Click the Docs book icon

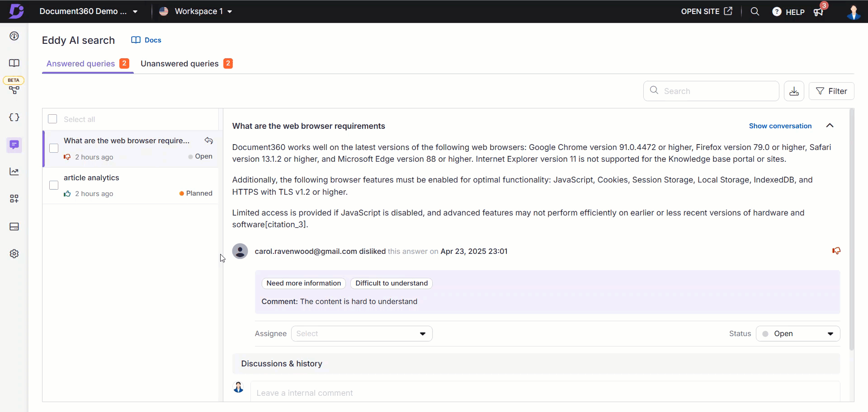click(136, 40)
